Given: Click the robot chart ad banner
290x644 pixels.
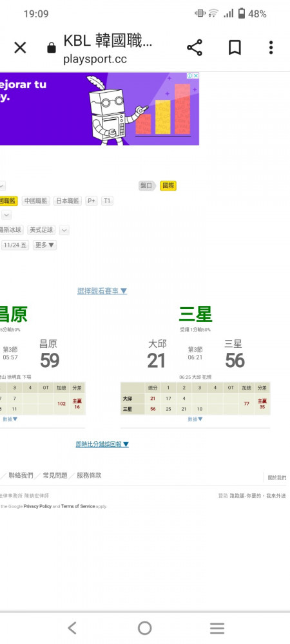Looking at the screenshot, I should tap(99, 109).
